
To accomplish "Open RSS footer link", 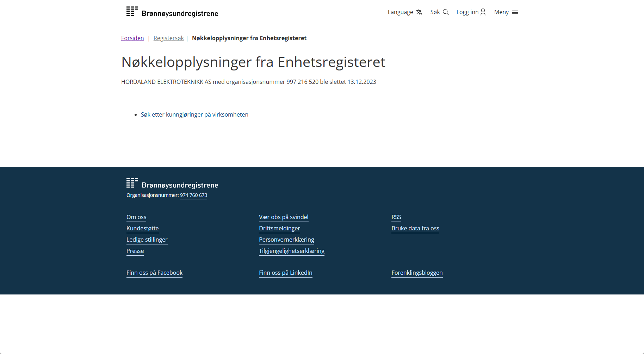I will point(396,217).
